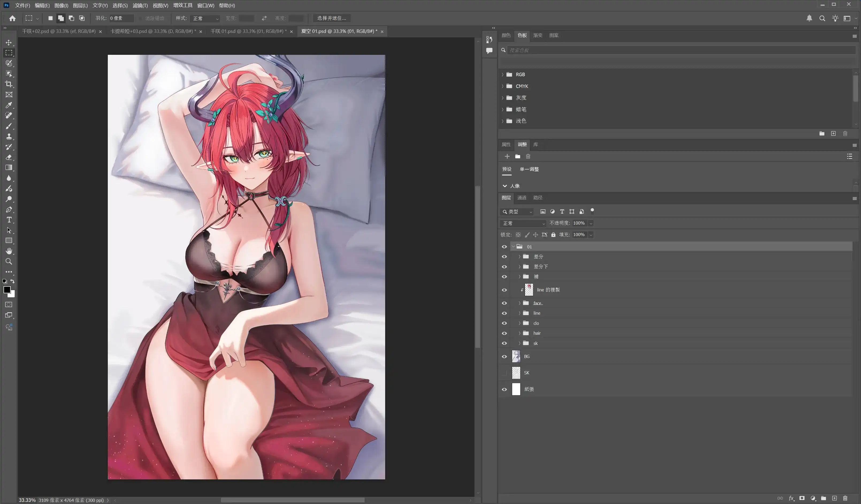Image resolution: width=861 pixels, height=504 pixels.
Task: Click the 选择并遮住 button
Action: point(331,18)
